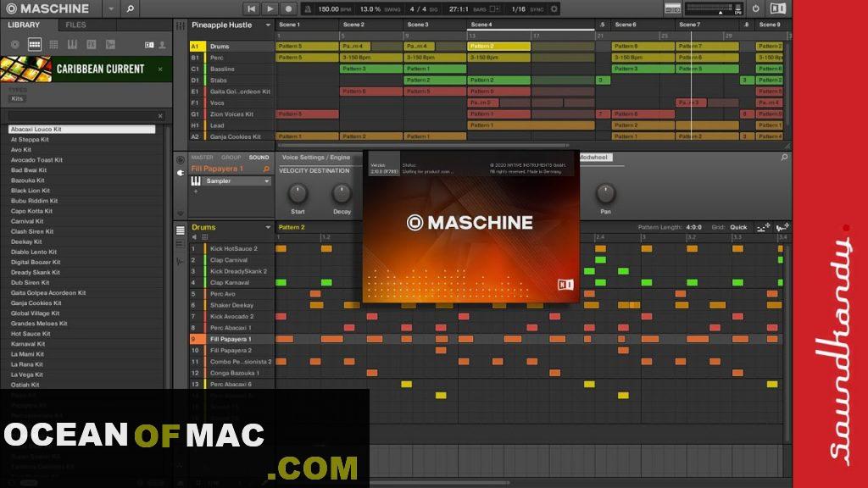Select group G1 Zion Voices Kit
The image size is (868, 488).
pyautogui.click(x=231, y=114)
